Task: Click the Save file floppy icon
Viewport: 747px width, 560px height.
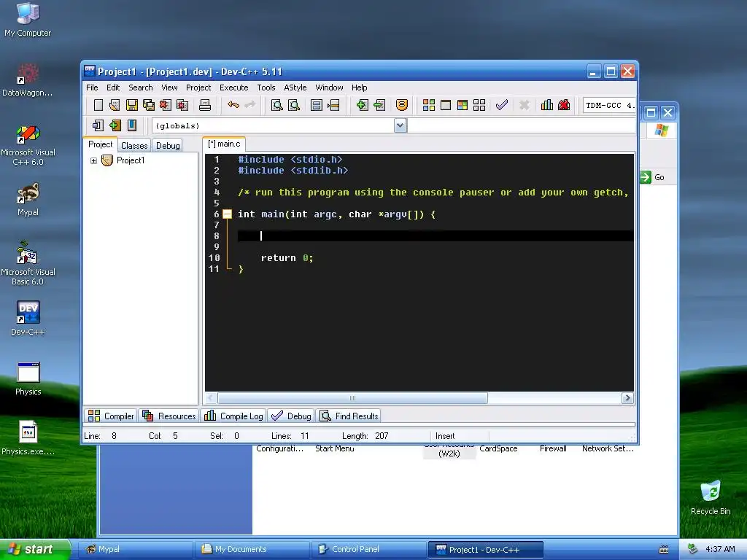Action: (131, 105)
